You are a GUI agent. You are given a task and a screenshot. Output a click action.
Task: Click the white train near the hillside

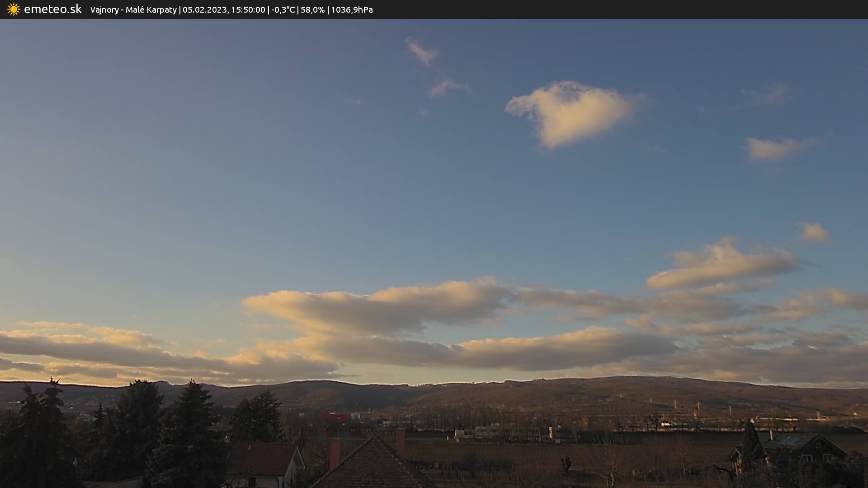[x=665, y=424]
